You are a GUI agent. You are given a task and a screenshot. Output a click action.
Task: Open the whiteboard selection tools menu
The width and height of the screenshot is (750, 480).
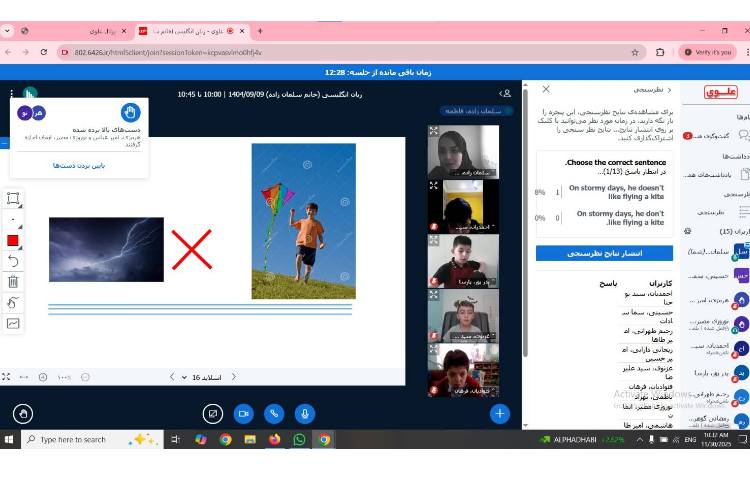13,198
